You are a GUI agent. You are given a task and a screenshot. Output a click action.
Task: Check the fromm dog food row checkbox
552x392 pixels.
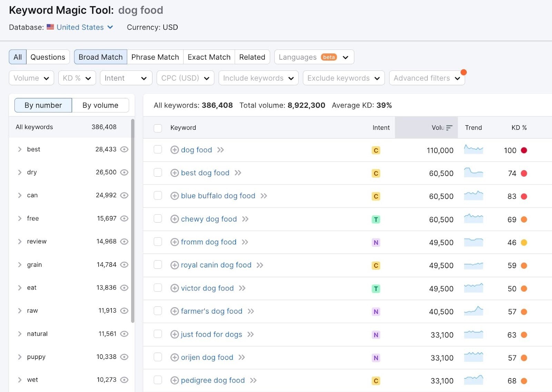coord(158,242)
